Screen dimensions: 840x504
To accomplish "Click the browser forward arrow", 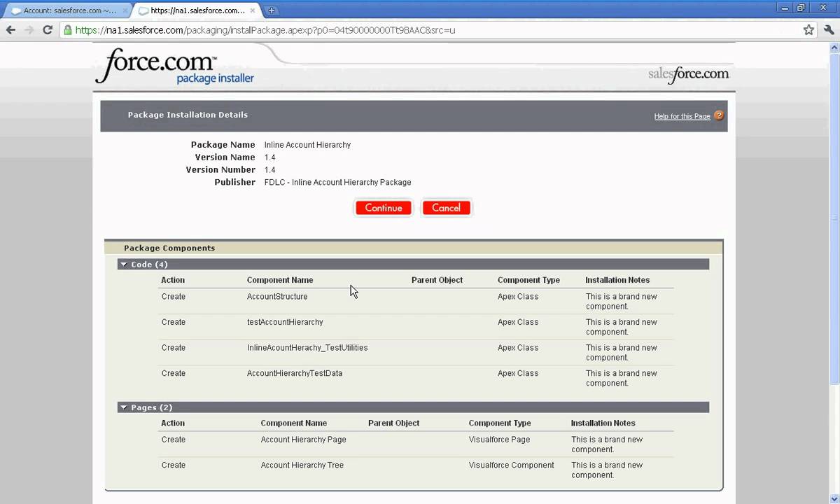I will pos(29,30).
